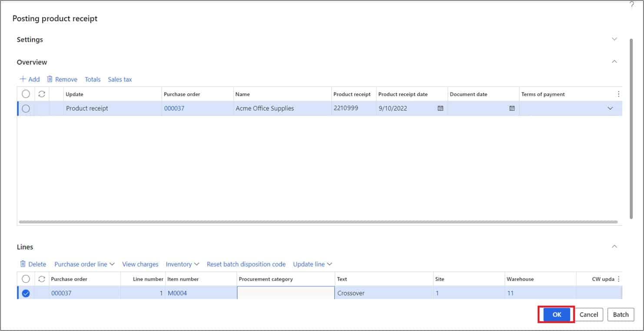Select all rows in the Overview grid
The height and width of the screenshot is (331, 644).
(x=26, y=94)
